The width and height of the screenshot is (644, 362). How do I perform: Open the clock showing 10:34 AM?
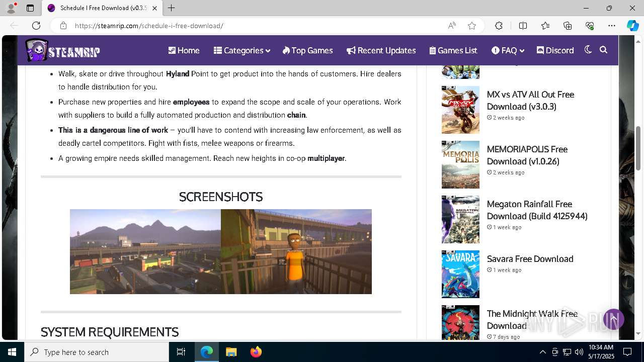pos(601,352)
